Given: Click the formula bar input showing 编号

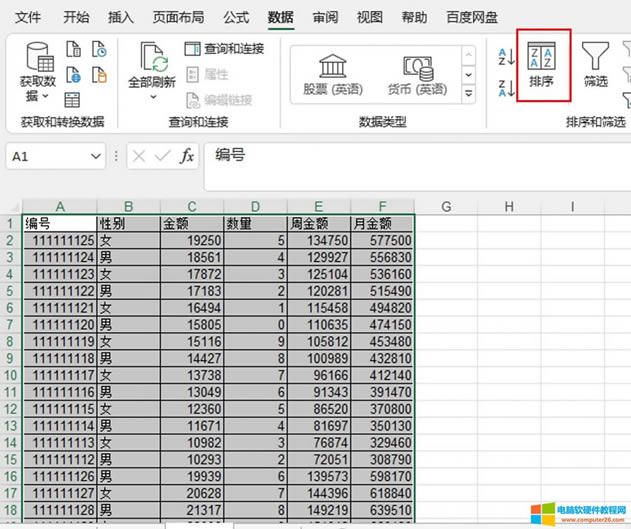Looking at the screenshot, I should pos(400,157).
